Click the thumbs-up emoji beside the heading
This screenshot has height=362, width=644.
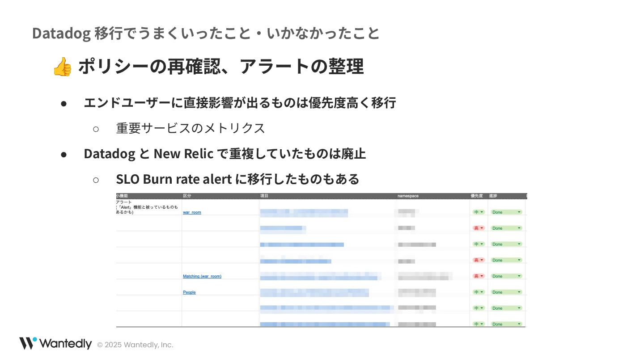click(62, 67)
